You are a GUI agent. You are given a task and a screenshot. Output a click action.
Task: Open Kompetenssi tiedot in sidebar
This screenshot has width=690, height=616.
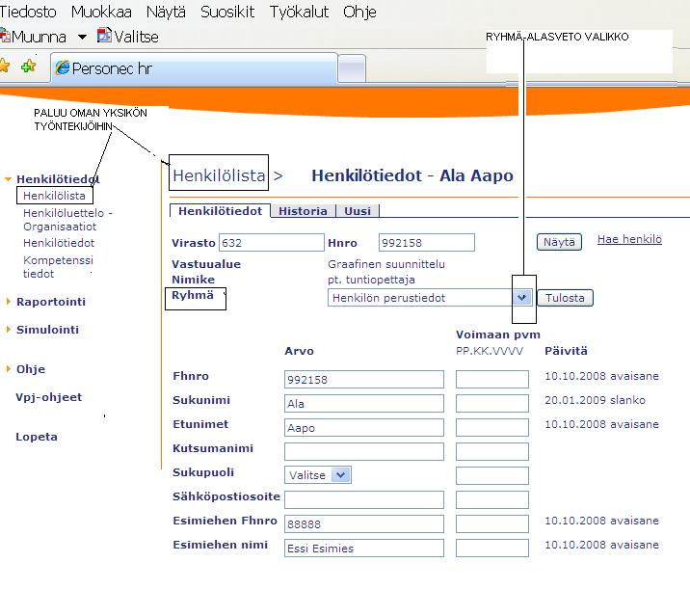[58, 266]
